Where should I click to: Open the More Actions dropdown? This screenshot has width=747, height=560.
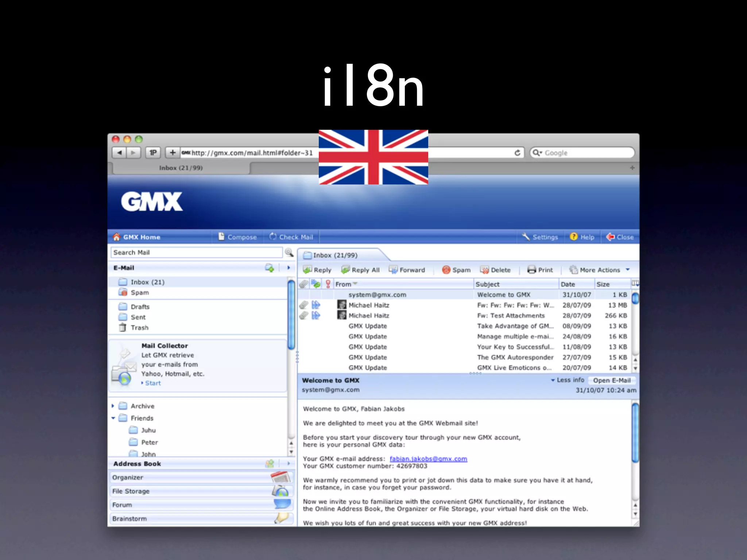[x=600, y=270]
